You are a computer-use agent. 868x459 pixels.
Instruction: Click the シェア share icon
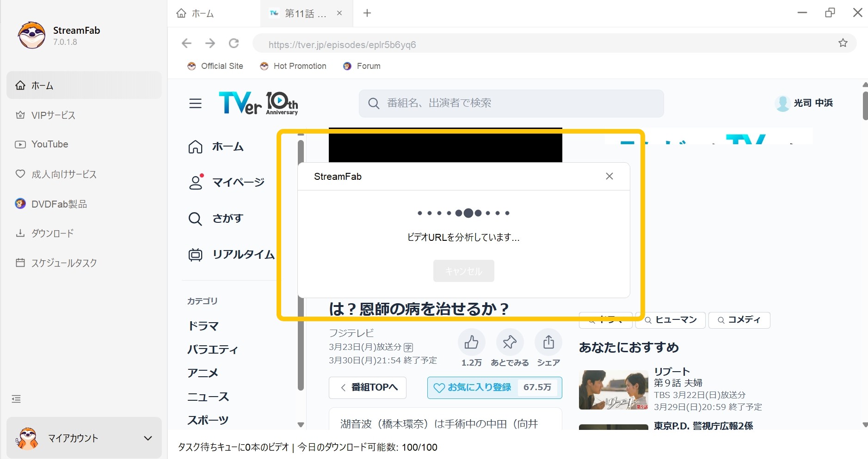[548, 342]
